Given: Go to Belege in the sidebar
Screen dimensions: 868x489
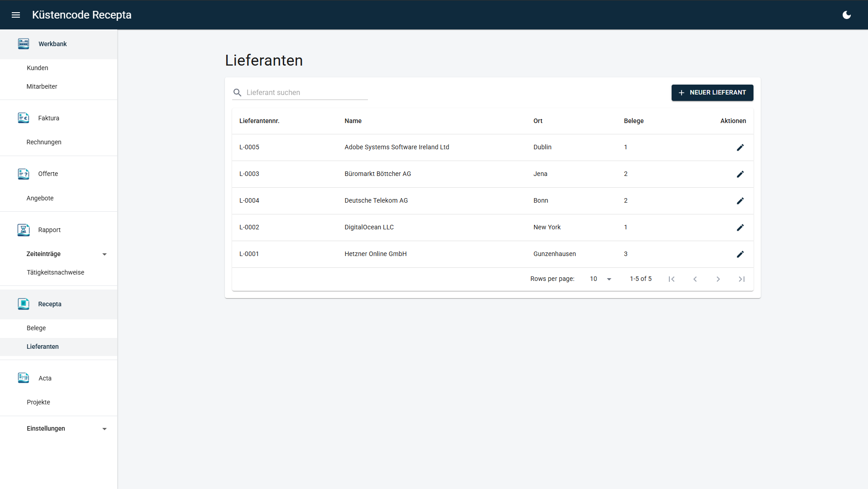Looking at the screenshot, I should click(x=36, y=328).
